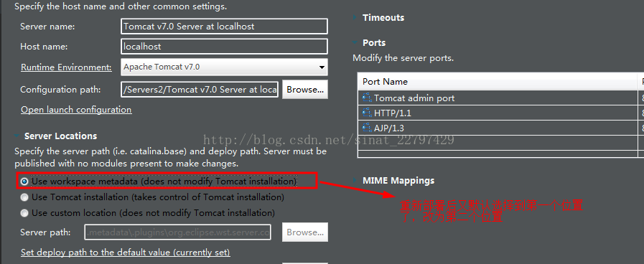Select the Tomcat admin port row
This screenshot has width=644, height=264.
500,98
